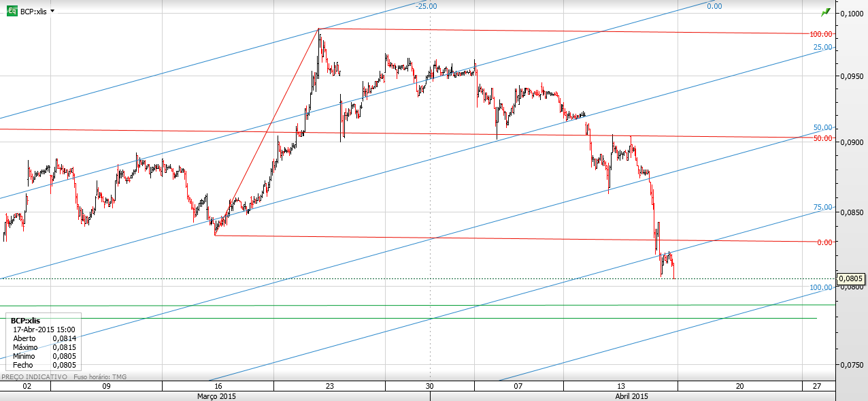This screenshot has width=868, height=401.
Task: Click the blue 100.00 channel label
Action: [821, 287]
